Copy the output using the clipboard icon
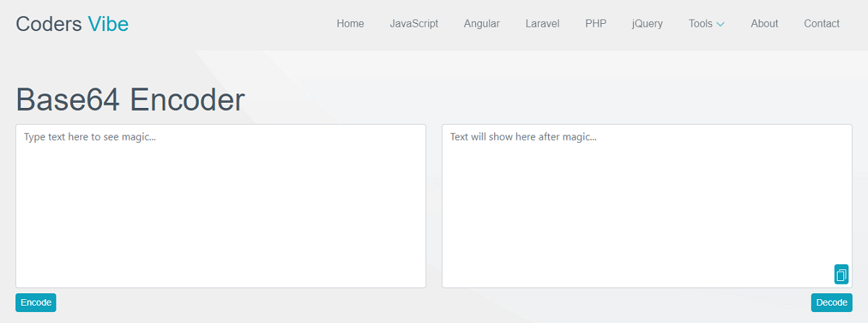This screenshot has height=323, width=868. click(841, 274)
